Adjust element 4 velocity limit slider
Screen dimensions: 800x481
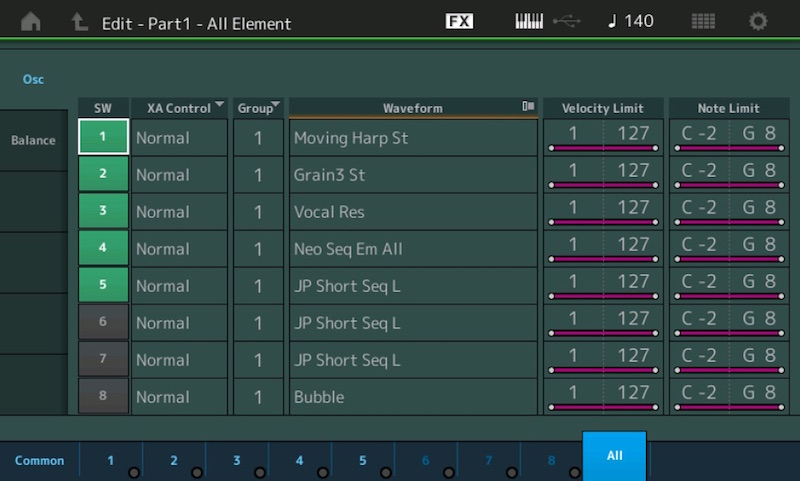[x=603, y=259]
